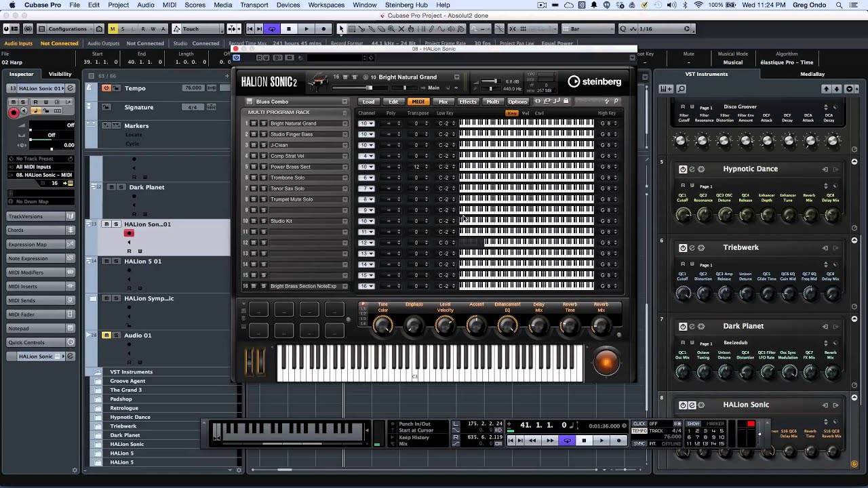Open Bright Natural Grand program dropdown in header

pyautogui.click(x=456, y=77)
